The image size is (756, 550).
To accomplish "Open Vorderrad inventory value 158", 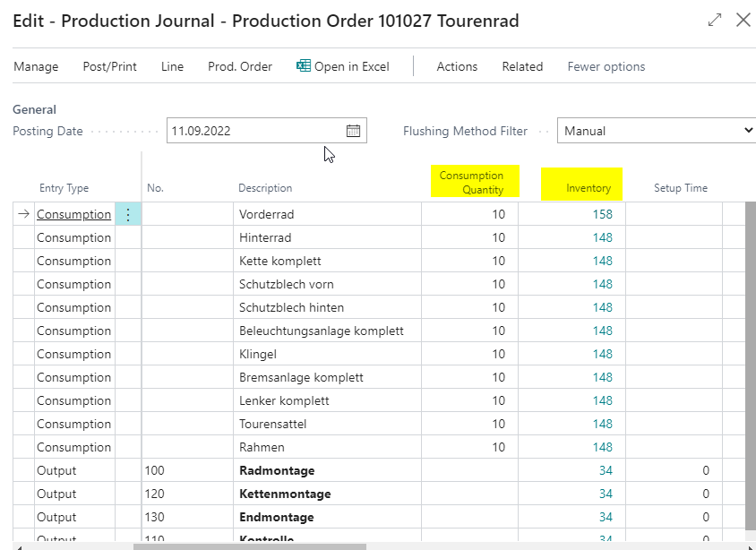I will pos(602,214).
